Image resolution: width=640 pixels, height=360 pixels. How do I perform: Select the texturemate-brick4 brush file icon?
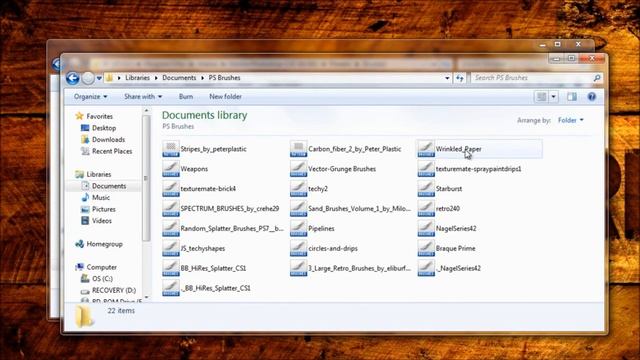[x=171, y=189]
